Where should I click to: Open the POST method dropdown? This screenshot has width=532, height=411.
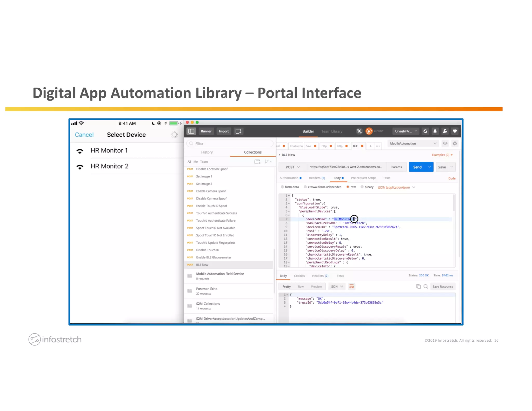tap(292, 167)
